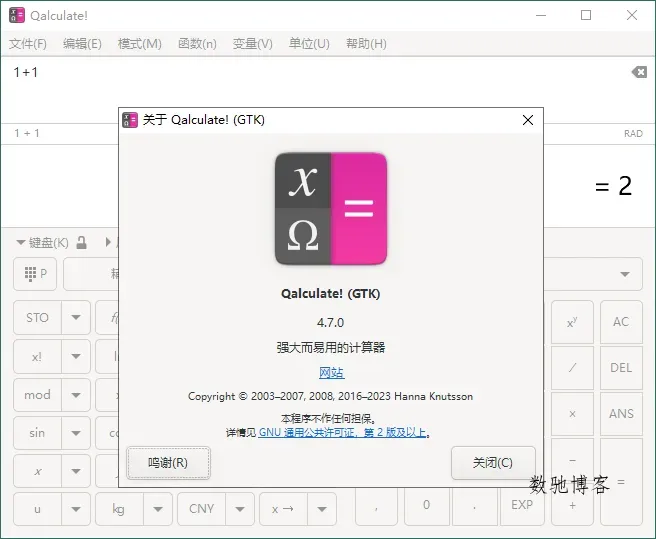Click the AC clear button
Image resolution: width=656 pixels, height=539 pixels.
[x=621, y=322]
